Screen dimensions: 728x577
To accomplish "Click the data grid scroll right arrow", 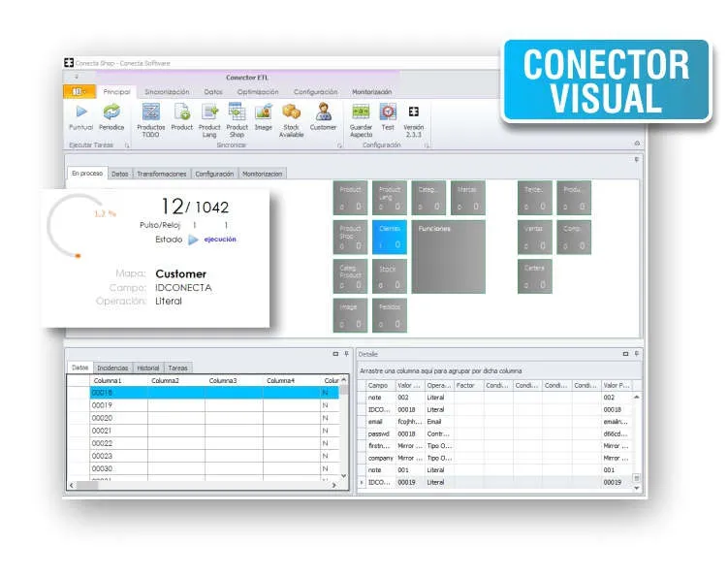I will tap(333, 486).
